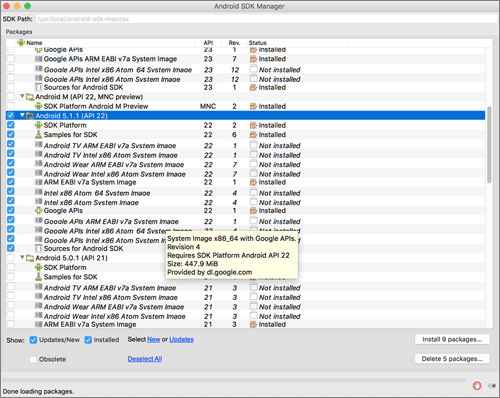Uncheck the API 22 Google APIs checkbox
This screenshot has height=398, width=500.
pyautogui.click(x=11, y=210)
